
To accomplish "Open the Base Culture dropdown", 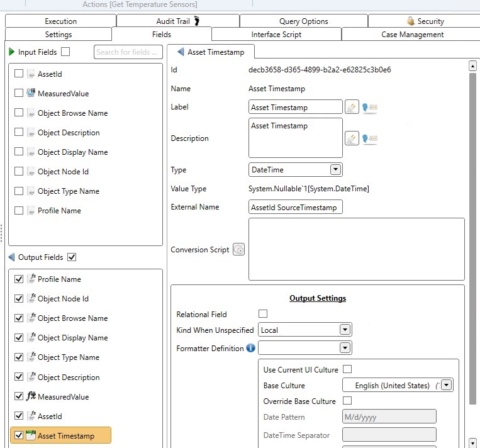I will [446, 385].
